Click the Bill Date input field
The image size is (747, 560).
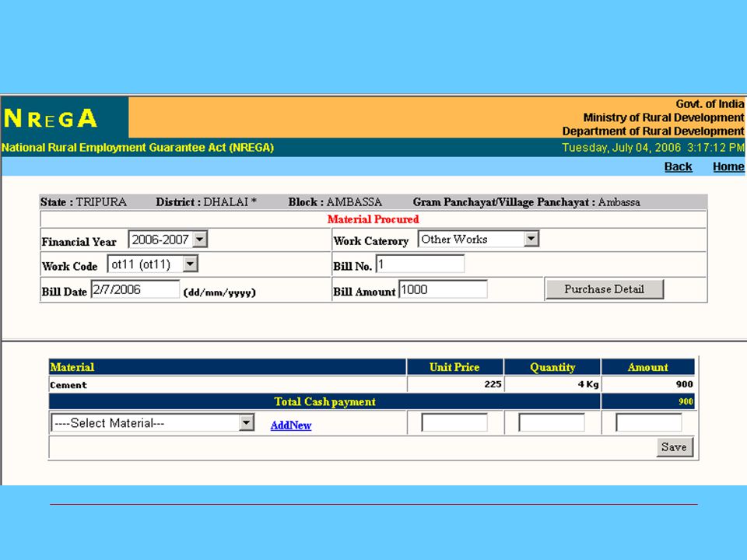click(135, 289)
